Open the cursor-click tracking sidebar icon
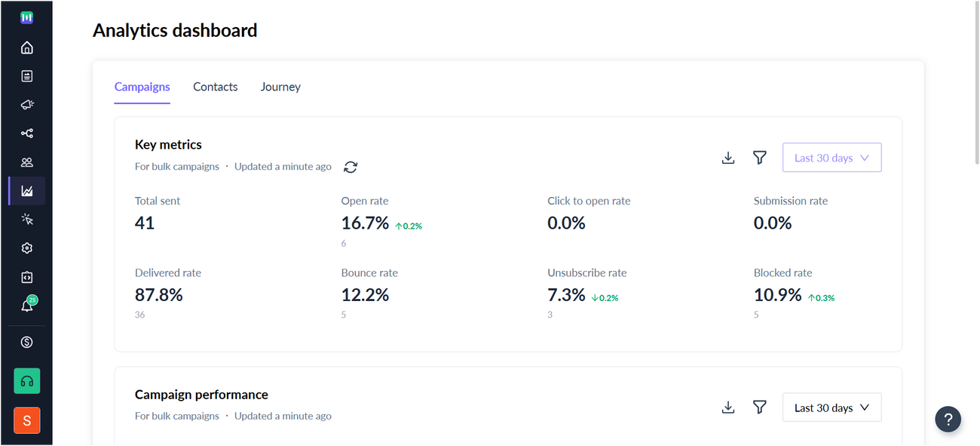 [x=27, y=220]
